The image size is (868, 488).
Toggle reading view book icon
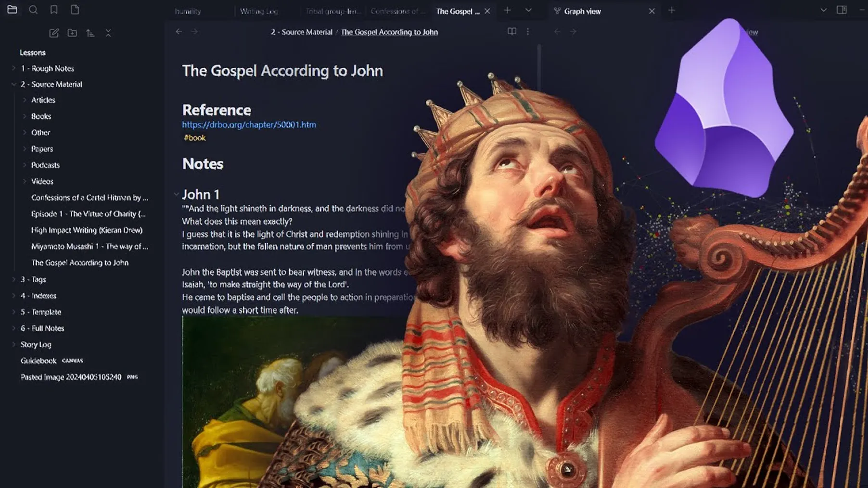coord(512,32)
